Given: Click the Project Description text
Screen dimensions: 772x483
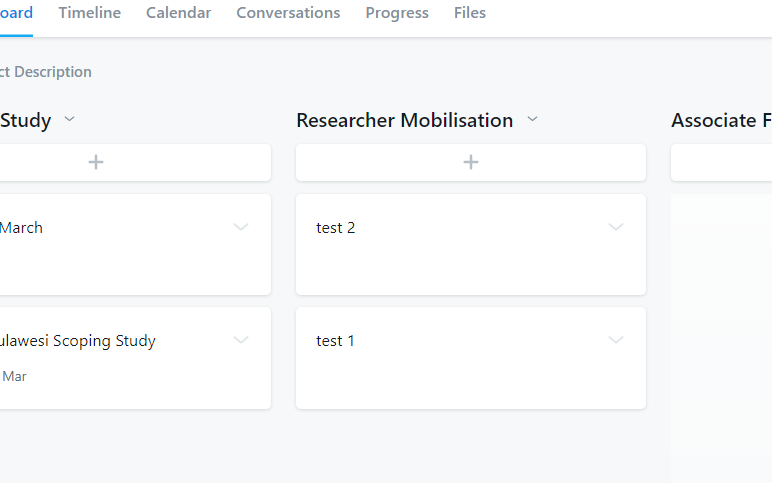Looking at the screenshot, I should [x=46, y=72].
